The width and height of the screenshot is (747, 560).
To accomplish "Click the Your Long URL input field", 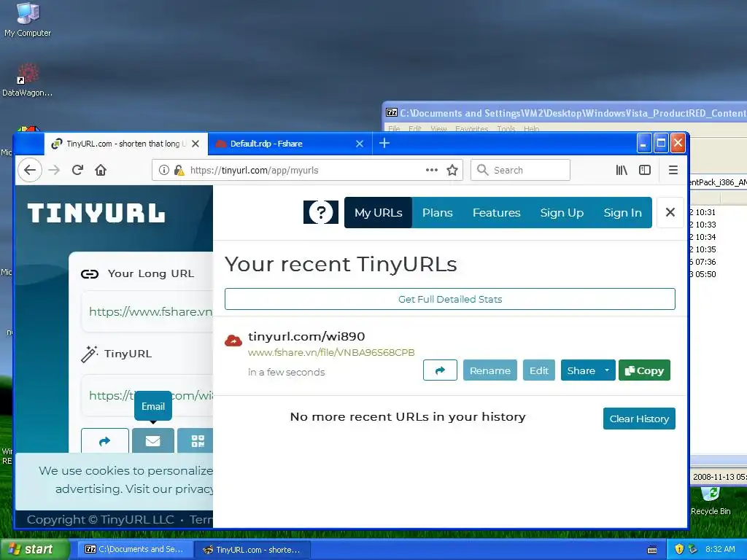I will (x=147, y=311).
